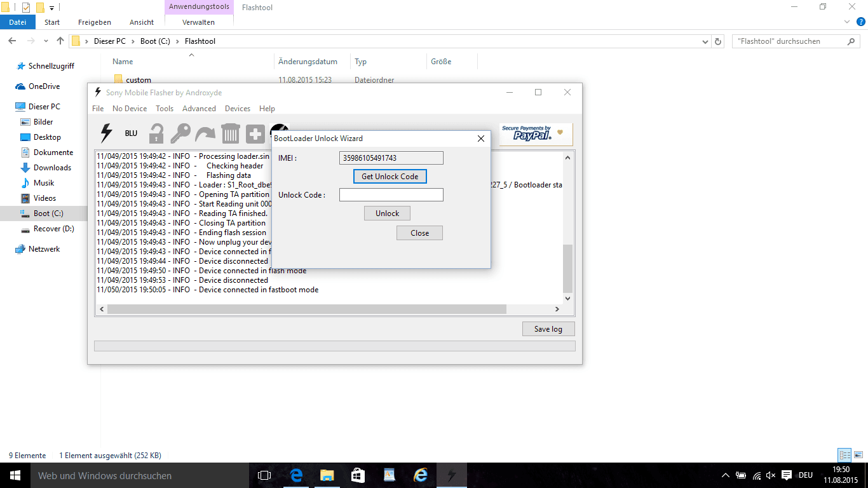Open Microsoft Edge from taskbar

[x=296, y=475]
